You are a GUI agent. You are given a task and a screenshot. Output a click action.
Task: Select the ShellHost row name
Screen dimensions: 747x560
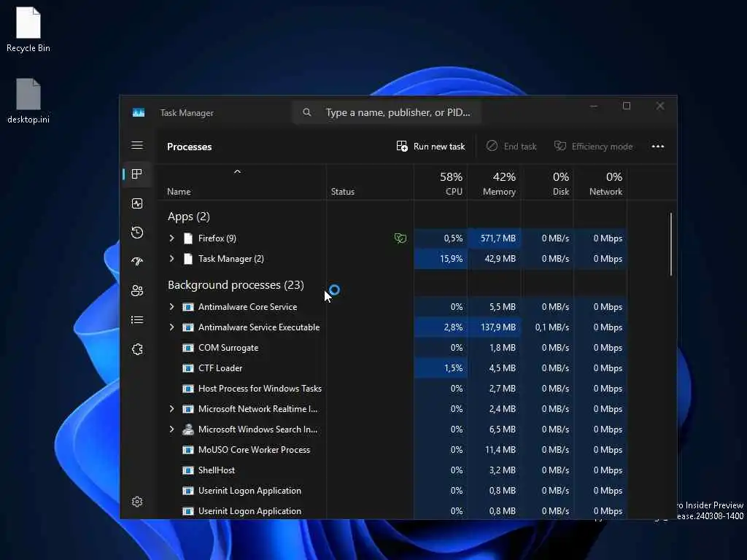[x=216, y=470]
